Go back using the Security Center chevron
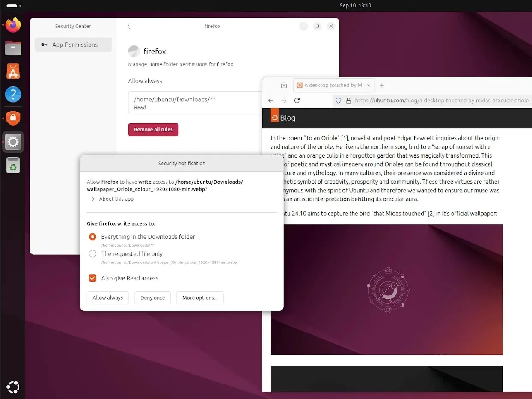Screen dimensions: 532x399 click(x=129, y=26)
